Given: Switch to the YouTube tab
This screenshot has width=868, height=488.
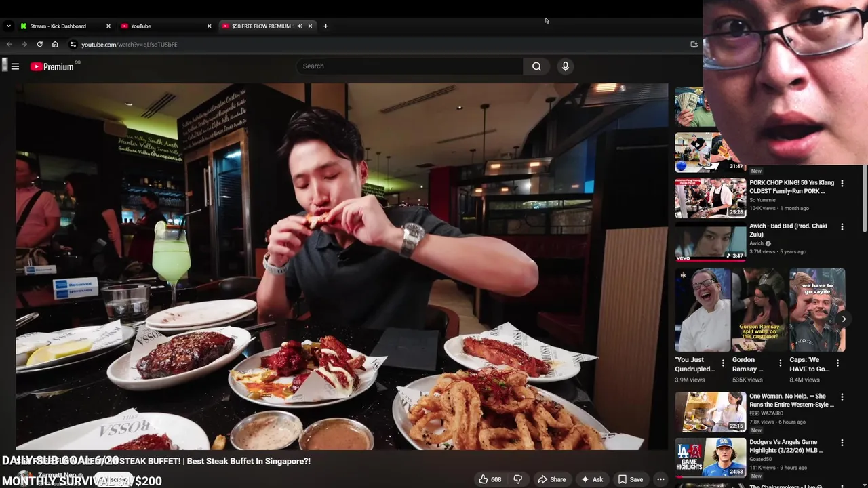Looking at the screenshot, I should pyautogui.click(x=166, y=26).
